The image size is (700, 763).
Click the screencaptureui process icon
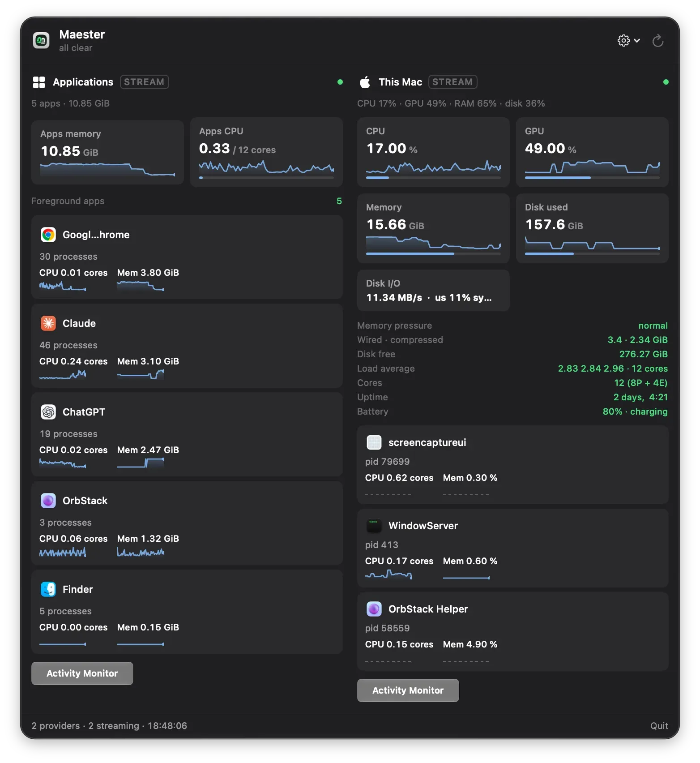(374, 442)
